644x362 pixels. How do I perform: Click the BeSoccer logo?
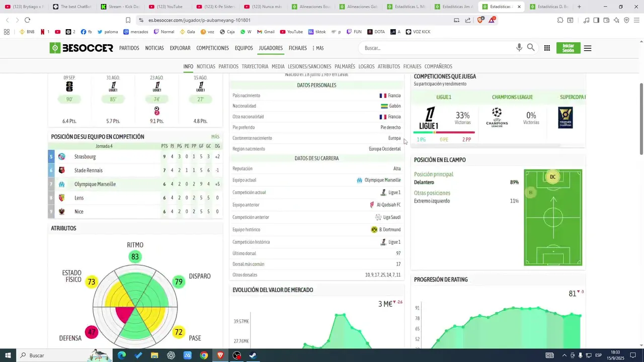82,48
